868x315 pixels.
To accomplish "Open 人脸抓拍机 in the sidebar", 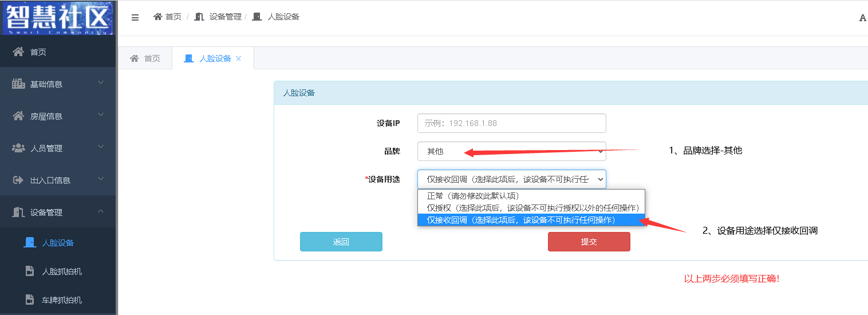I will click(x=58, y=271).
